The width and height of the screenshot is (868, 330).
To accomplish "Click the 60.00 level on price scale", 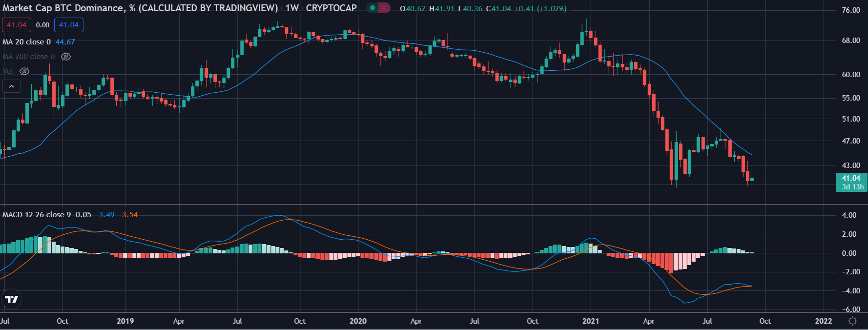I will click(851, 75).
